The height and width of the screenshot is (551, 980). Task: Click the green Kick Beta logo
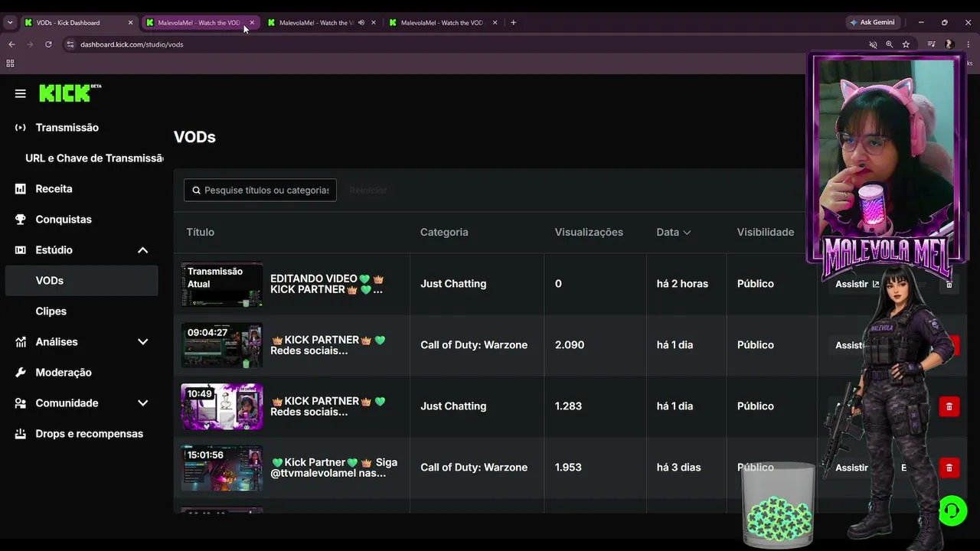tap(70, 93)
